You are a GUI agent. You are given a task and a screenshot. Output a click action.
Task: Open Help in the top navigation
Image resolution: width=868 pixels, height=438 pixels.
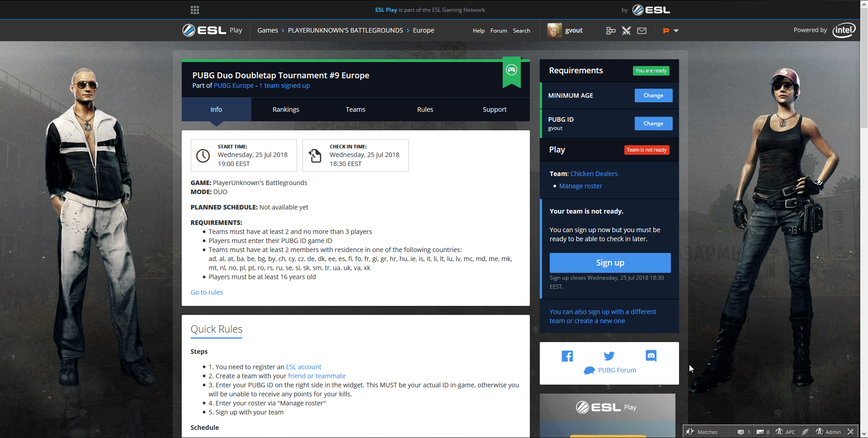pyautogui.click(x=479, y=31)
